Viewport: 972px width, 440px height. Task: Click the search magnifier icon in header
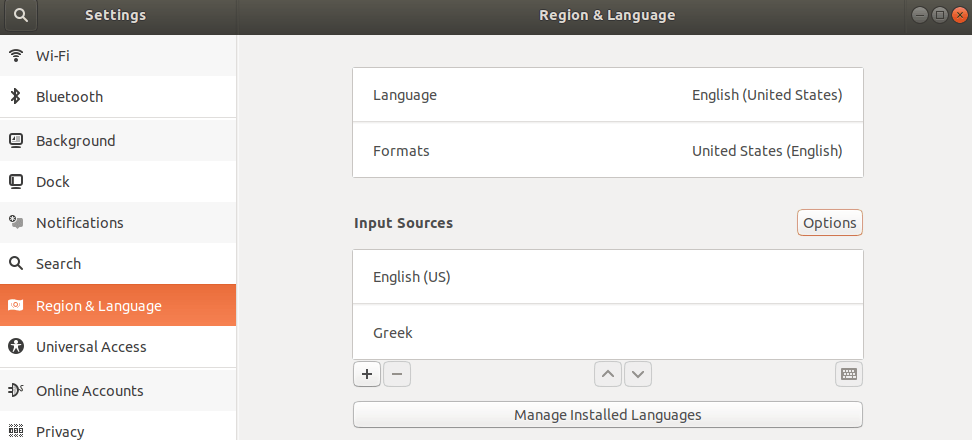[20, 15]
